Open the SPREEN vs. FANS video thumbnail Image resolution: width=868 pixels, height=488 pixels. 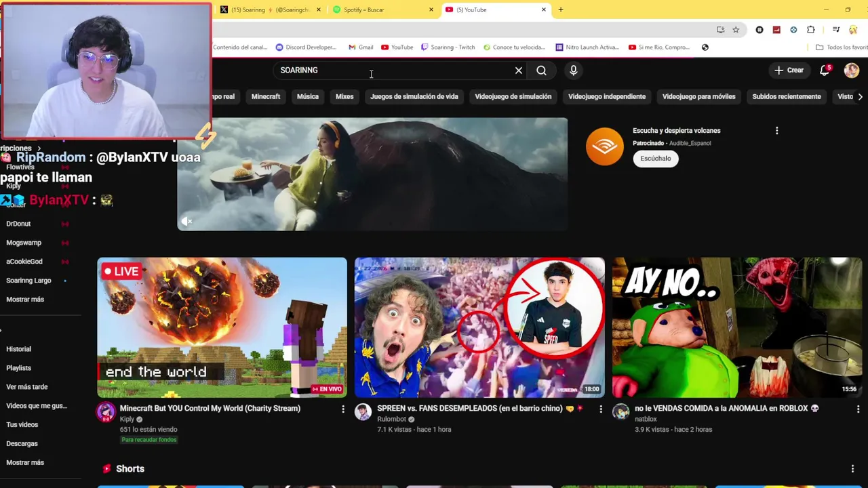click(x=479, y=327)
